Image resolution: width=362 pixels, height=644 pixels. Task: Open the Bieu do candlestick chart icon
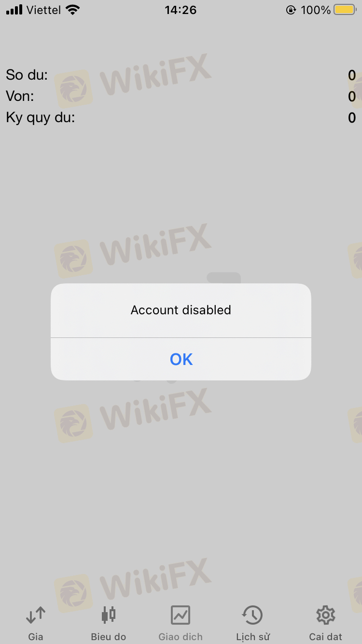(x=109, y=615)
